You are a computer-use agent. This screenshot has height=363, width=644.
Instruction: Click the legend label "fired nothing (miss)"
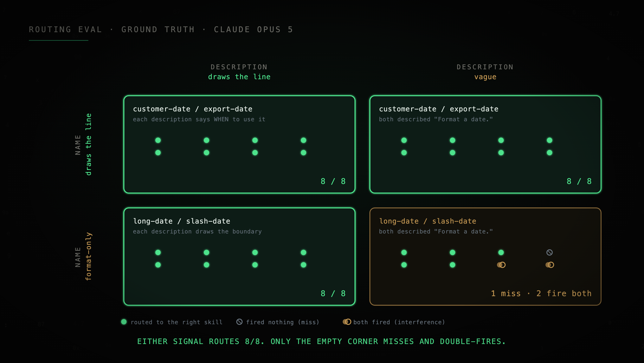tap(283, 322)
